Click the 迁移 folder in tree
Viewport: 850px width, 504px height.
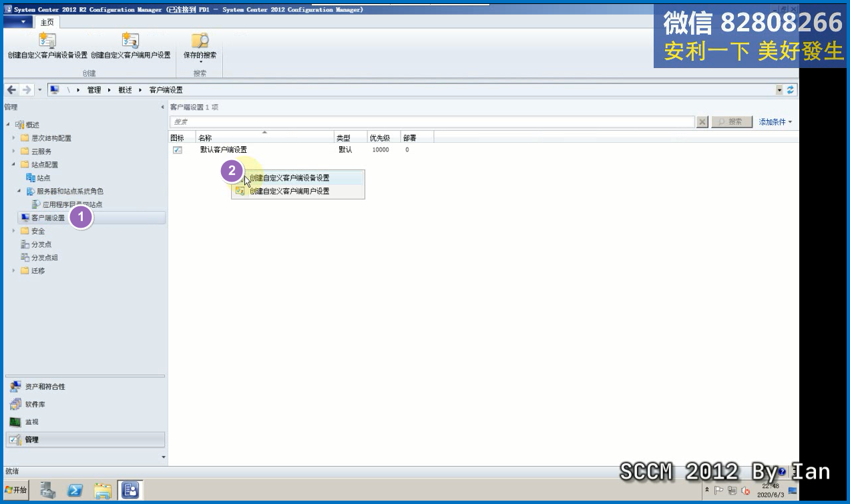coord(33,271)
